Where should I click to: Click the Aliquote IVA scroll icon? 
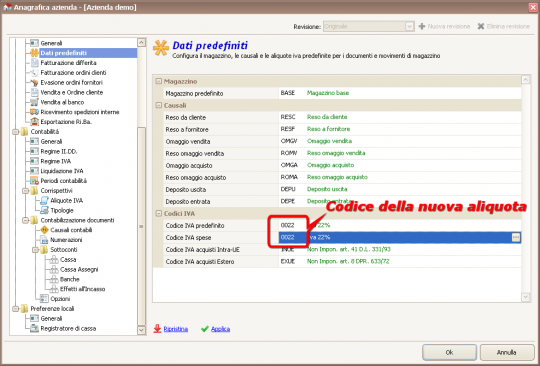coord(44,200)
